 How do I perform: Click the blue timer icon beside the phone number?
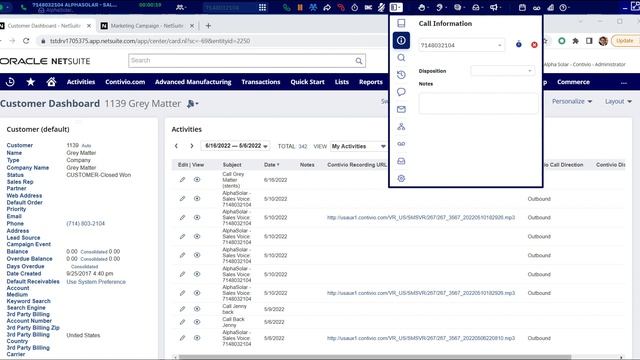pyautogui.click(x=518, y=44)
